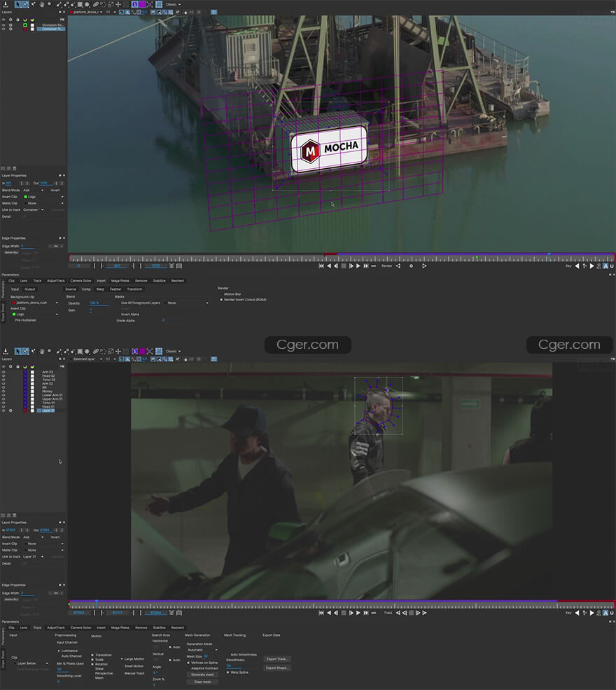Screen dimensions: 616x690
Task: Open the Classic workspace dropdown in top window
Action: [x=173, y=4]
